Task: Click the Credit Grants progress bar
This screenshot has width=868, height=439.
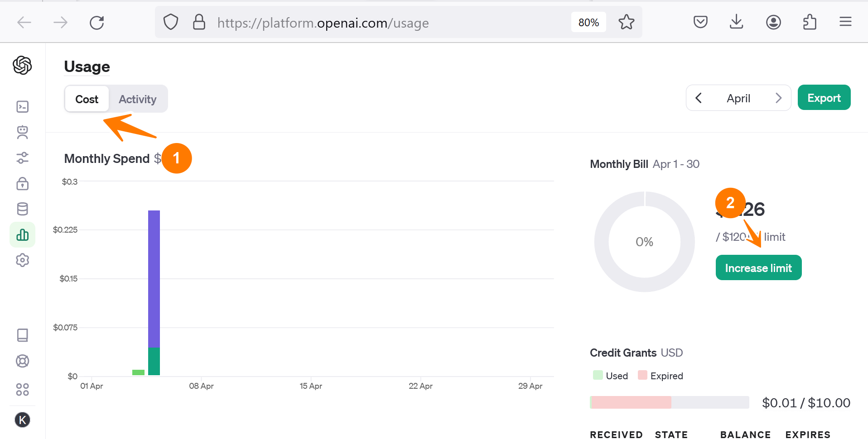Action: tap(669, 402)
